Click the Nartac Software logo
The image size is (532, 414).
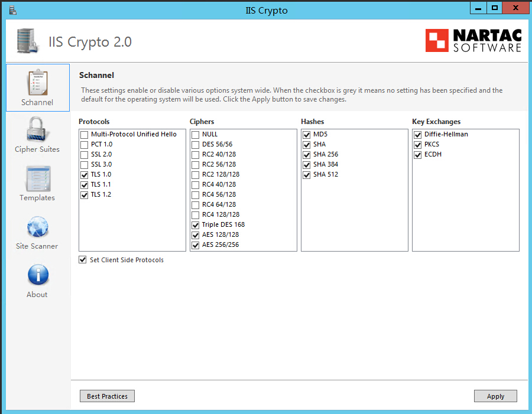[473, 40]
